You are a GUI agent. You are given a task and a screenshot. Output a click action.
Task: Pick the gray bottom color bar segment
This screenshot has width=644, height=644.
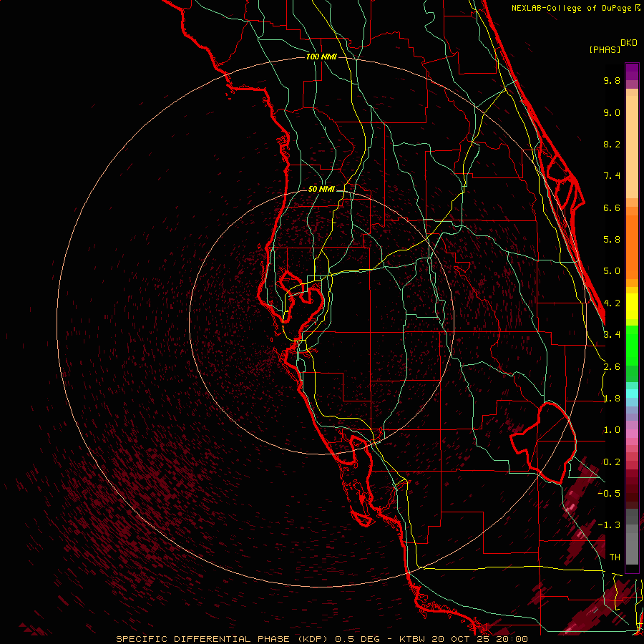632,545
